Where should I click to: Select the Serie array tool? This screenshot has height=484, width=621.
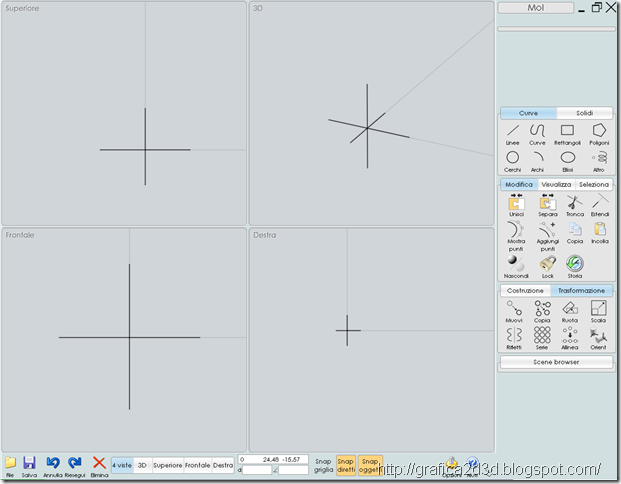point(542,339)
